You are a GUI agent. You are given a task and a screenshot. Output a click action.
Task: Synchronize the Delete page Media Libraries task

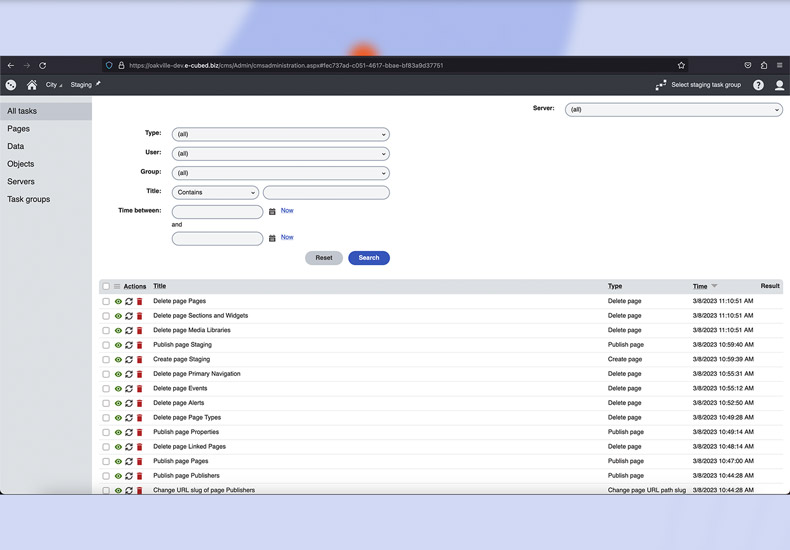[129, 330]
